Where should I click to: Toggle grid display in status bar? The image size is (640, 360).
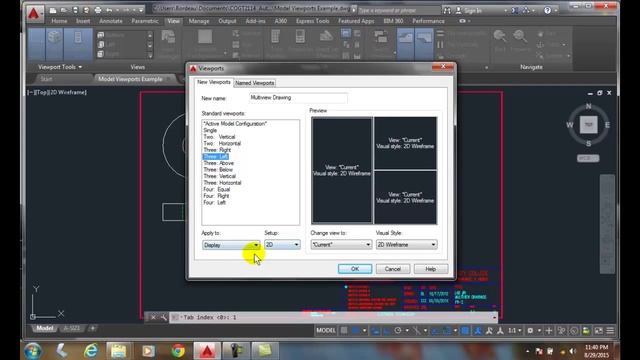pyautogui.click(x=344, y=331)
